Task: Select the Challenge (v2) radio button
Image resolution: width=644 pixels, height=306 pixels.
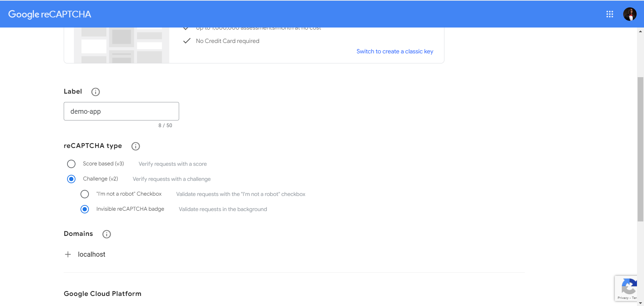Action: coord(71,179)
